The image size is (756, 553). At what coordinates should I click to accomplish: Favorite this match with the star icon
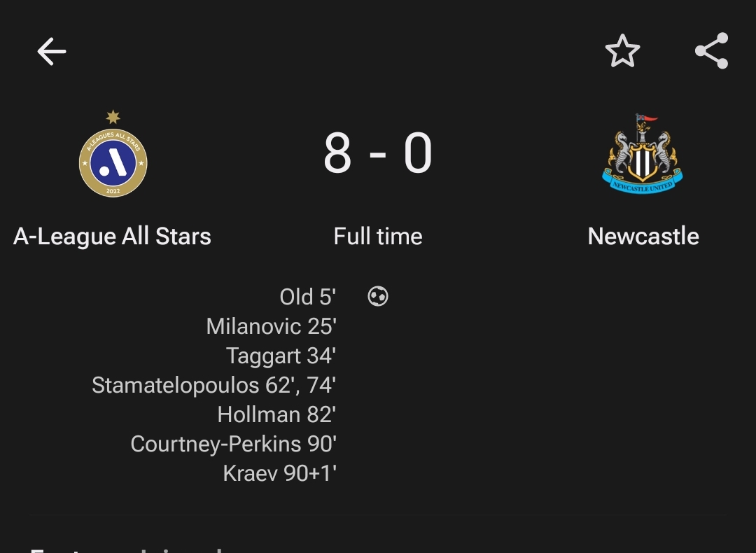[622, 50]
